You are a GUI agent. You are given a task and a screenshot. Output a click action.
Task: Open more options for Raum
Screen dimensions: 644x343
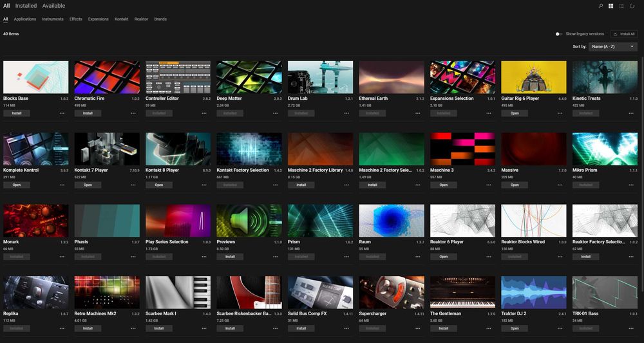(x=418, y=257)
